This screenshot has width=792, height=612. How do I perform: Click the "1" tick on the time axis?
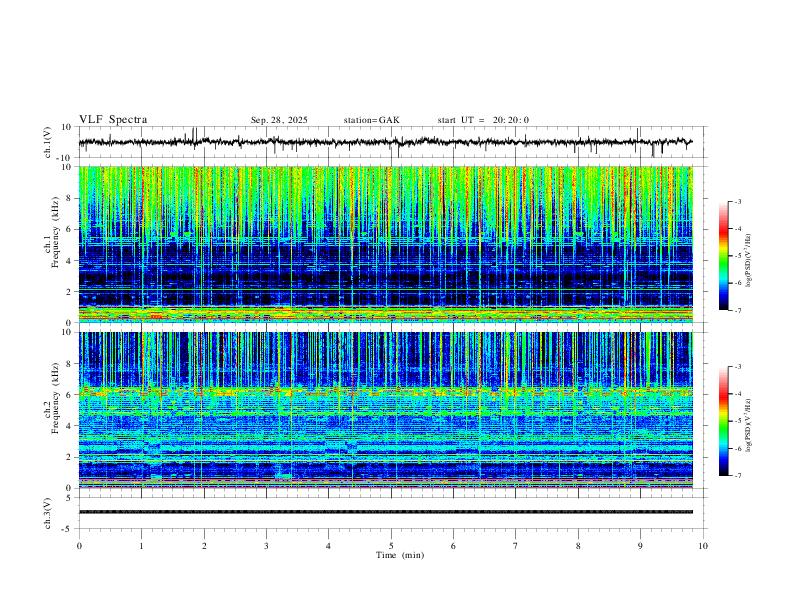coord(141,546)
